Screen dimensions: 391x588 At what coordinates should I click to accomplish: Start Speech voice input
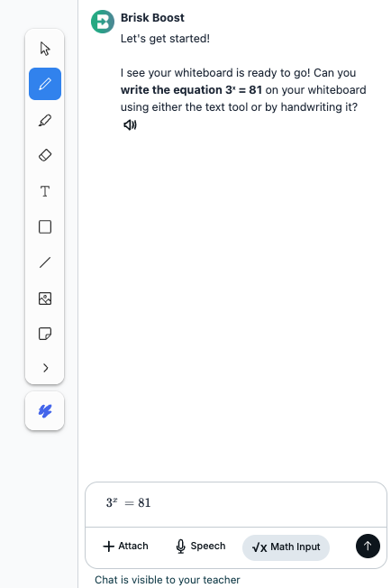pyautogui.click(x=200, y=546)
